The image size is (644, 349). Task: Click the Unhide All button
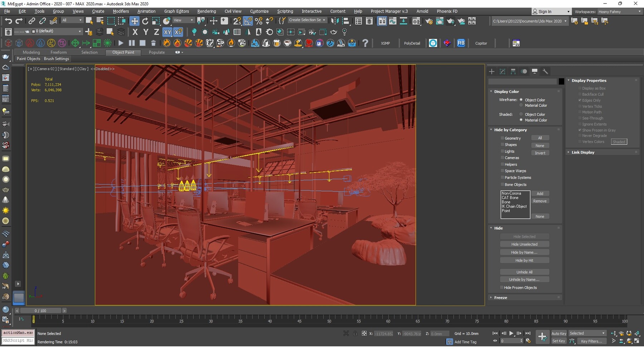click(x=525, y=272)
